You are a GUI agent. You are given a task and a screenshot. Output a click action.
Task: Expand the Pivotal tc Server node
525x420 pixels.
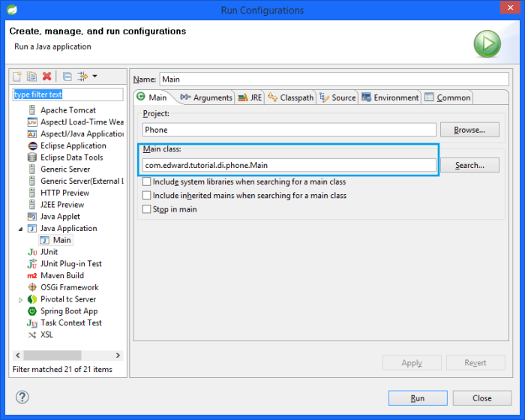pyautogui.click(x=20, y=300)
